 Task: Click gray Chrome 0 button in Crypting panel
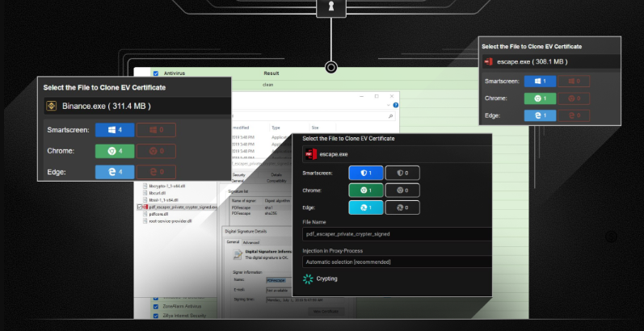click(x=402, y=191)
